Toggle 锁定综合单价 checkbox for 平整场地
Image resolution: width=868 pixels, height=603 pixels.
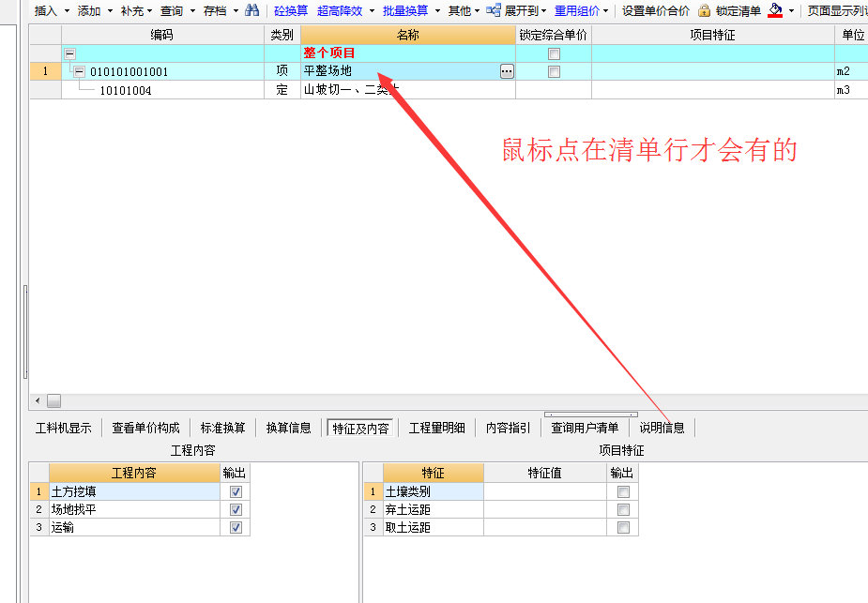click(554, 71)
